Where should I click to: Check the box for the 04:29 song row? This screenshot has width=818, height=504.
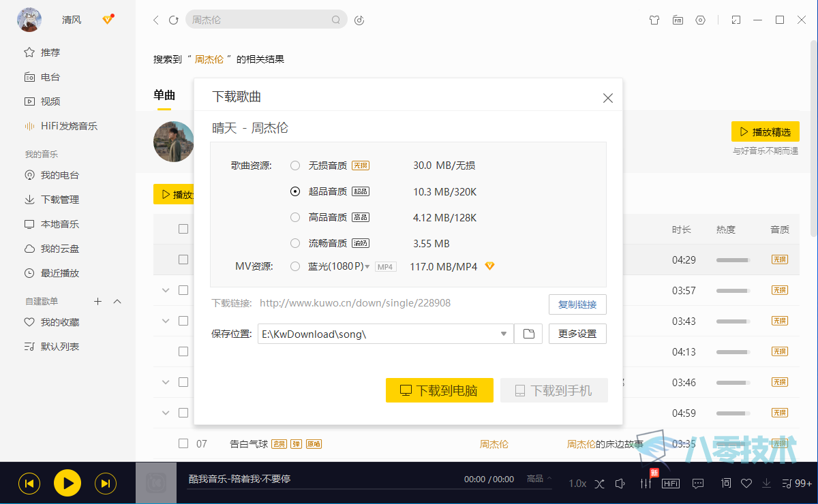click(x=183, y=259)
